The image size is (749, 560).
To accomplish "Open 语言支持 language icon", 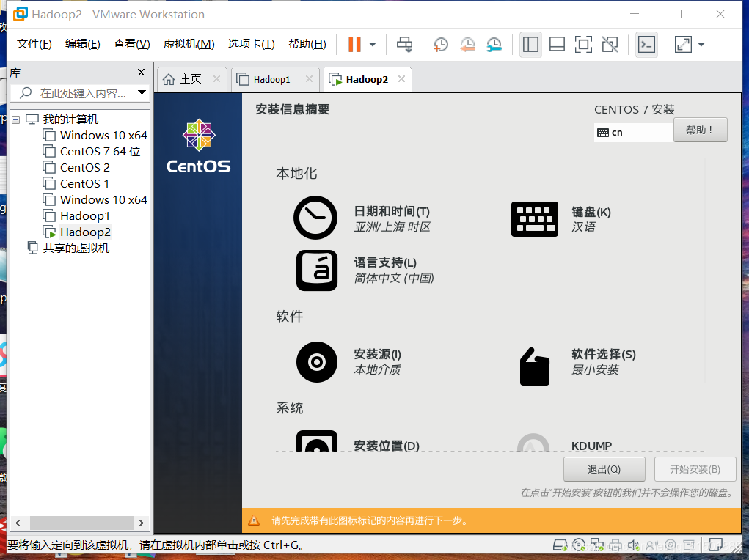I will pos(317,270).
